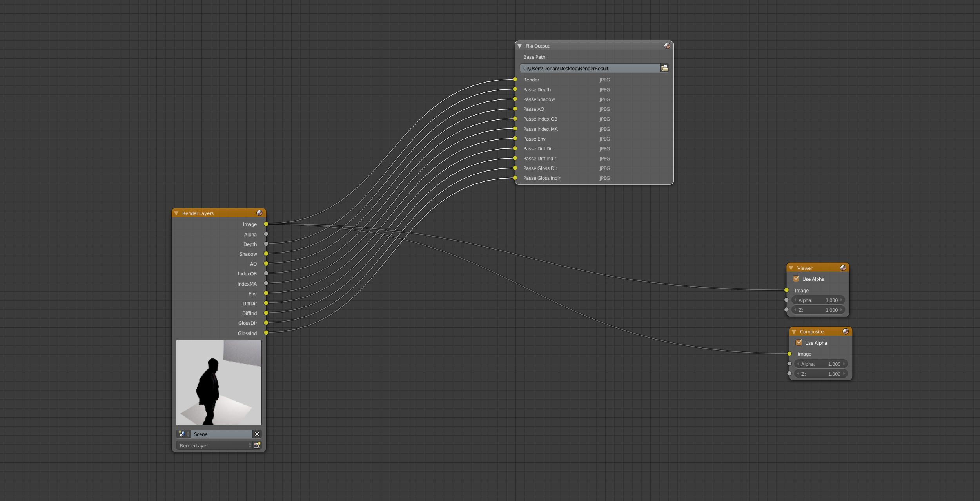The width and height of the screenshot is (980, 501).
Task: Click the Image output socket on Render Layers
Action: [x=266, y=224]
